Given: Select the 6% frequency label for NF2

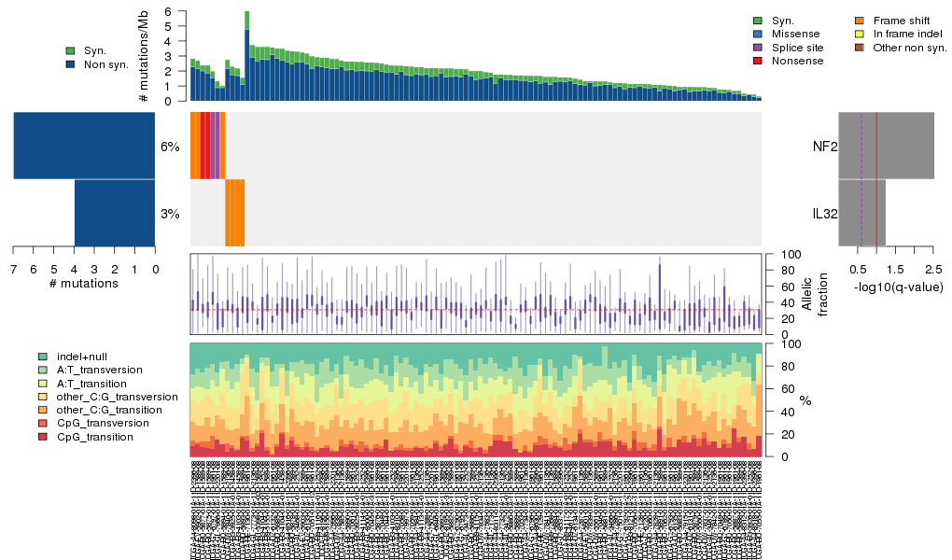Looking at the screenshot, I should click(170, 147).
